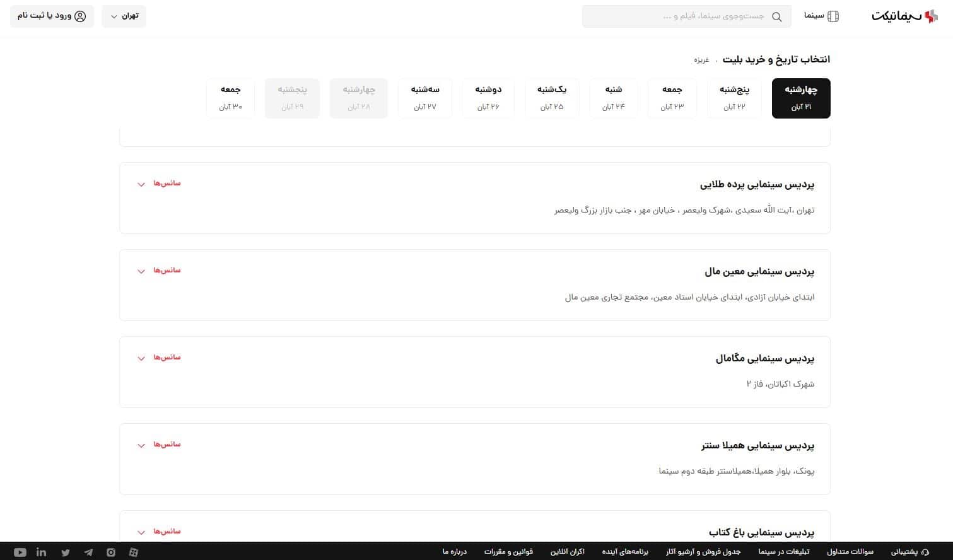Click cinema name پردیس سینمایی معین مال
Viewport: 953px width, 560px height.
[x=759, y=272]
